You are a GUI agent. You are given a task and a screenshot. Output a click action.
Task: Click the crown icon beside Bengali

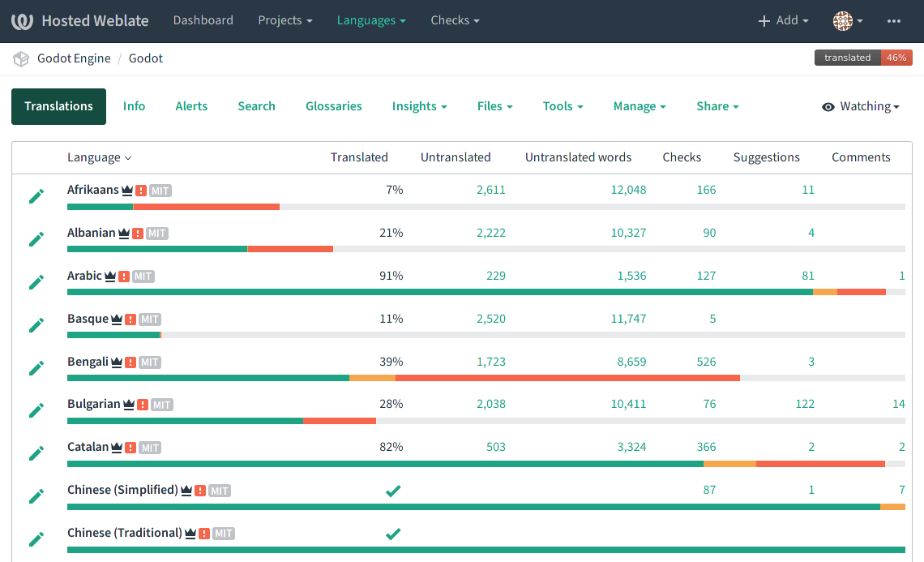coord(117,363)
